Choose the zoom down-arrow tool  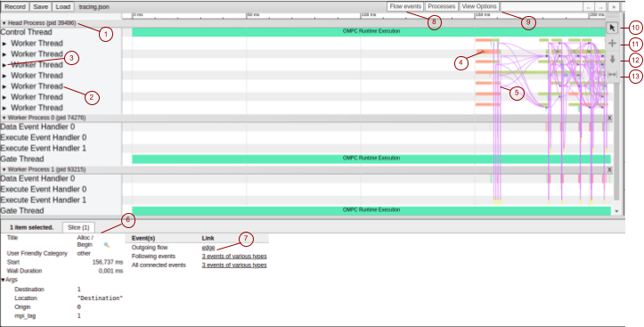point(612,59)
